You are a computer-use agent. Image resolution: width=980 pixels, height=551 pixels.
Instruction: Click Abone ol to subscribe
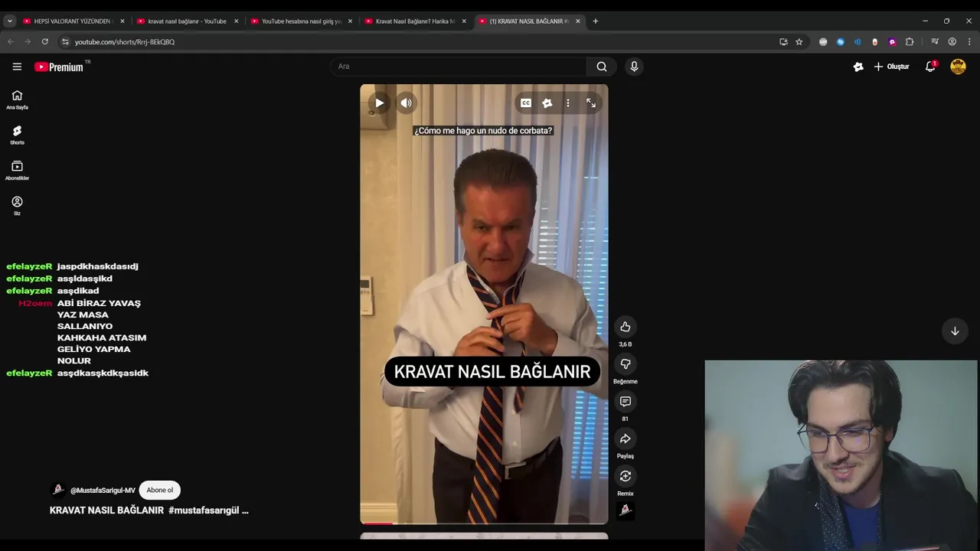pos(160,490)
